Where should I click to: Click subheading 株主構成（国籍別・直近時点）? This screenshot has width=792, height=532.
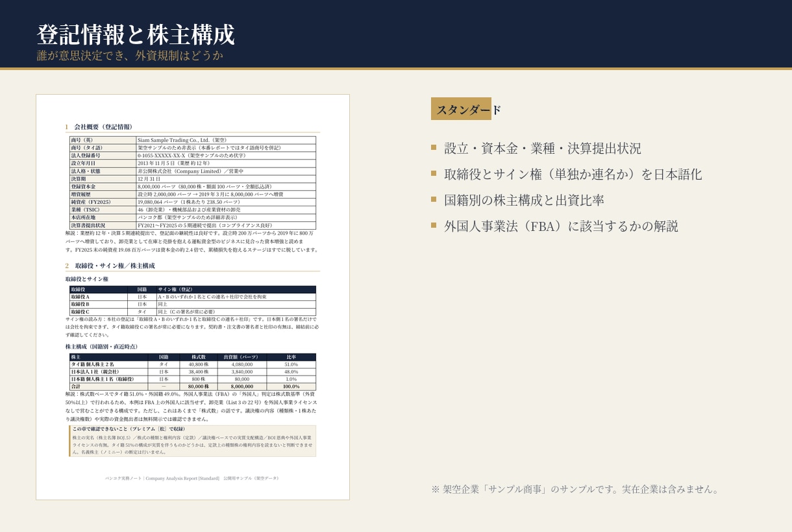coord(101,346)
